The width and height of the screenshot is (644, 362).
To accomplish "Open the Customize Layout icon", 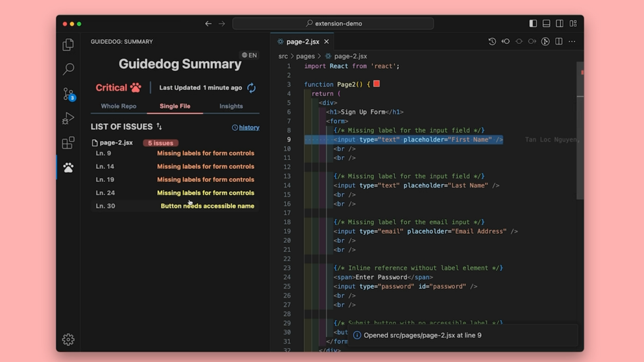I will pyautogui.click(x=573, y=24).
